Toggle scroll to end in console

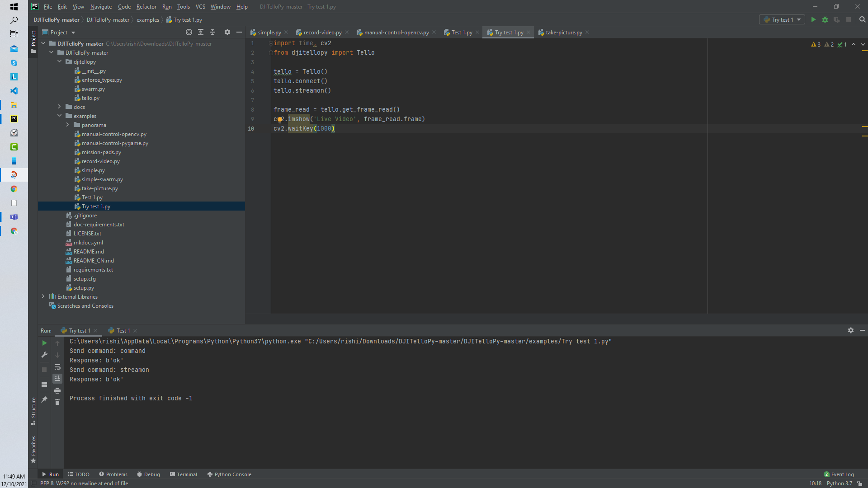pyautogui.click(x=57, y=379)
